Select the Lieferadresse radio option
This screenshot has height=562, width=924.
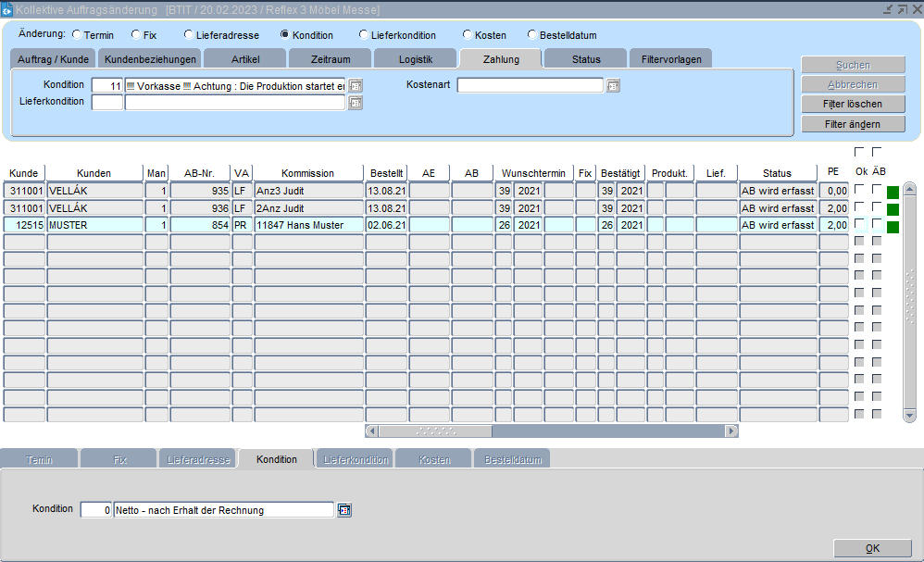point(189,35)
